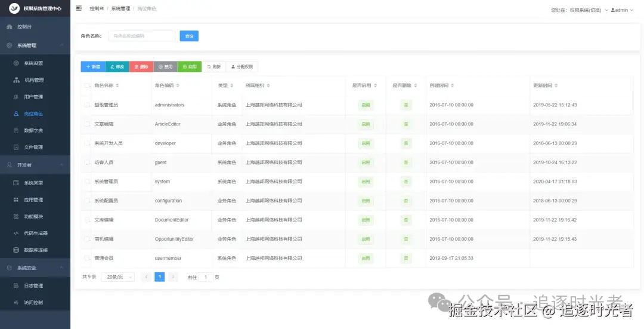Click the 查询 search button
Viewport: 644px width, 329px height.
coord(189,36)
